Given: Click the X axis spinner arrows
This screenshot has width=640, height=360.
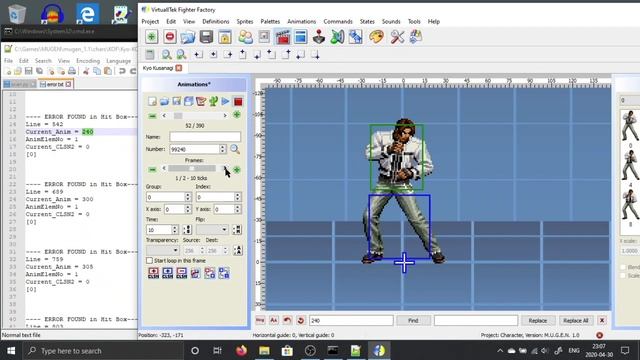Looking at the screenshot, I should 188,209.
